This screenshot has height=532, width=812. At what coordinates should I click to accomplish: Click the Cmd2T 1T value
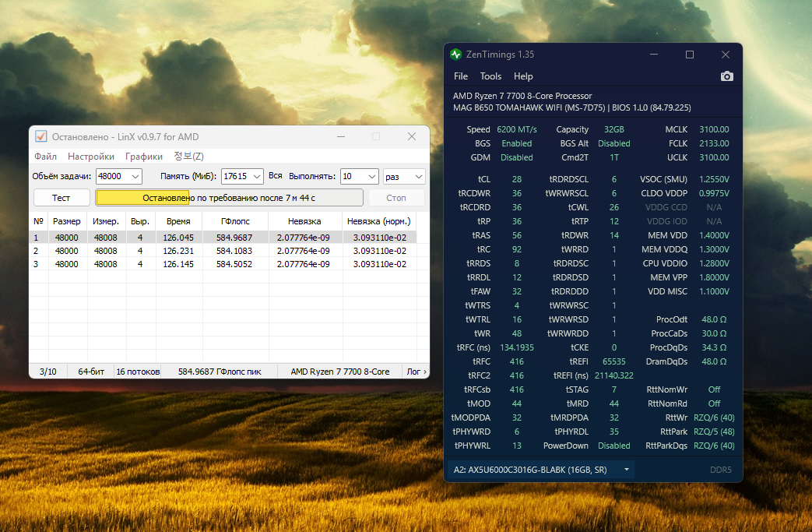pyautogui.click(x=614, y=157)
